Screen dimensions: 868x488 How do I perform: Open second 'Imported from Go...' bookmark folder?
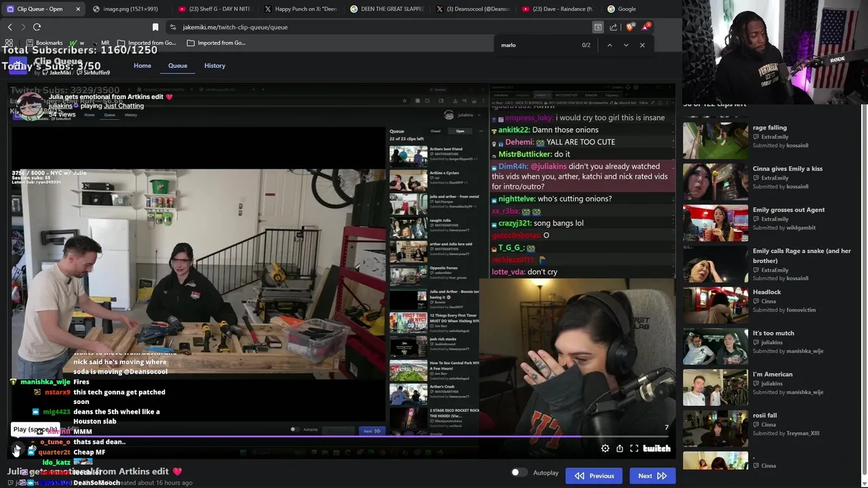click(x=216, y=43)
